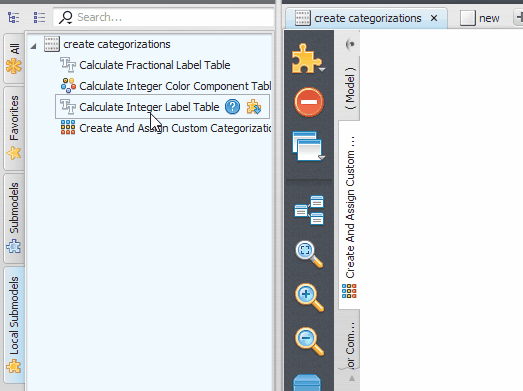Click into the Search field
The image size is (523, 391).
(x=163, y=17)
